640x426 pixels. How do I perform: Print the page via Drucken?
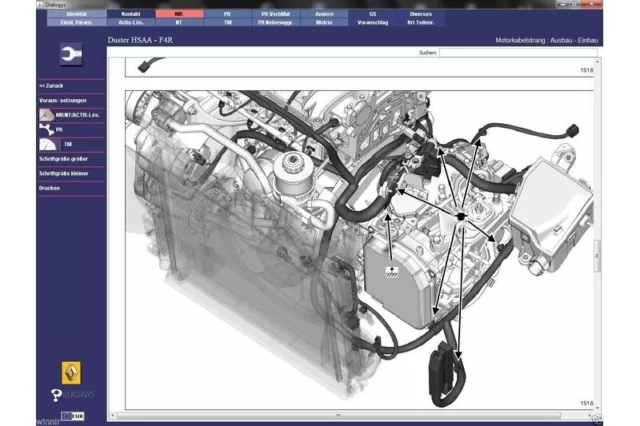pyautogui.click(x=49, y=188)
